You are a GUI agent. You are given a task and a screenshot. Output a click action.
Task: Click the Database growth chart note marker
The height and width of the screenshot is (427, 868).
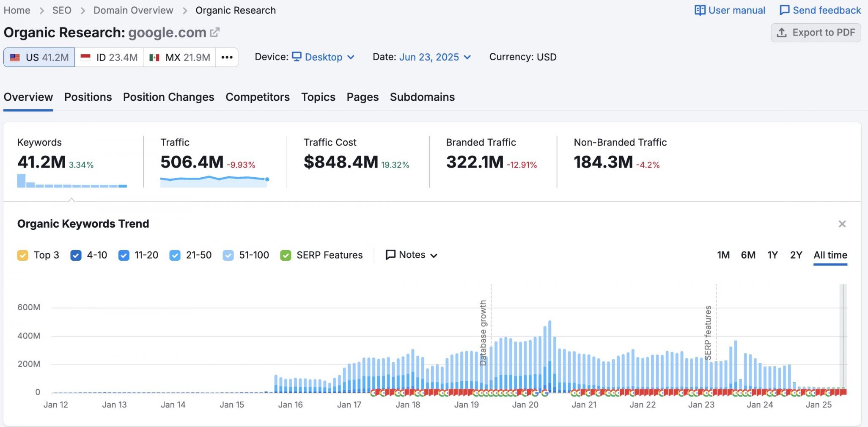click(483, 333)
